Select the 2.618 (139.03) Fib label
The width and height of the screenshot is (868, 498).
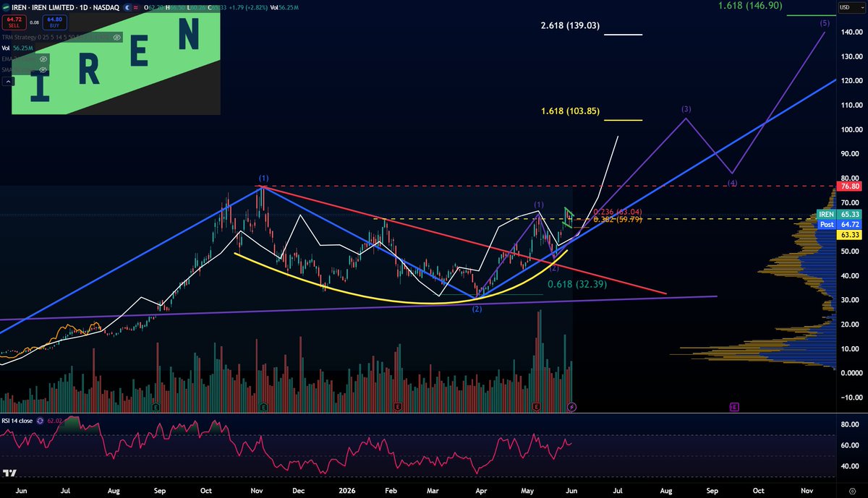[571, 25]
